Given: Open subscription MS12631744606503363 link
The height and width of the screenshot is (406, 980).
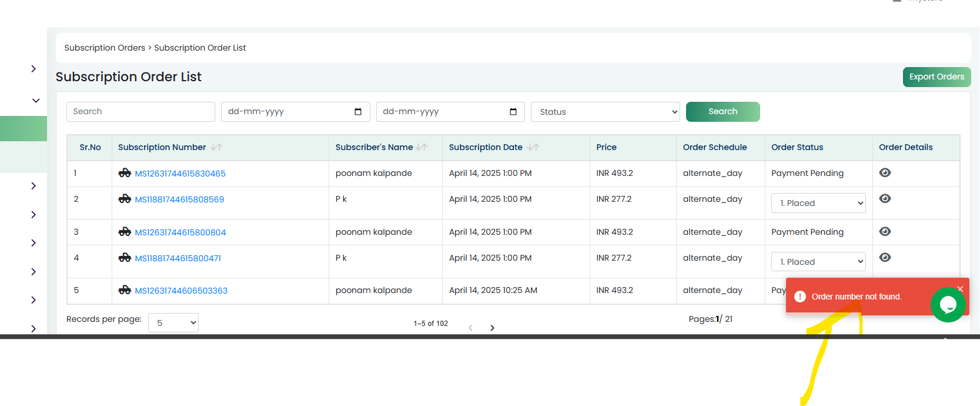Looking at the screenshot, I should 181,291.
